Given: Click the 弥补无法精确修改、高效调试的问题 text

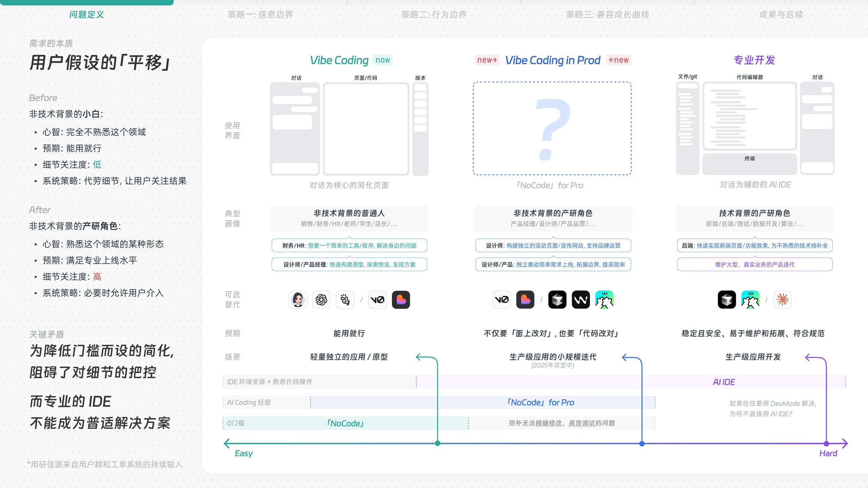Looking at the screenshot, I should coord(562,423).
